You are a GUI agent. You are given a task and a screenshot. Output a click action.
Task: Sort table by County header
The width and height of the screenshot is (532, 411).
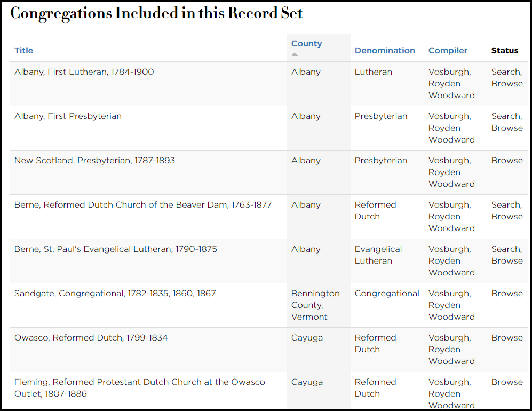306,44
